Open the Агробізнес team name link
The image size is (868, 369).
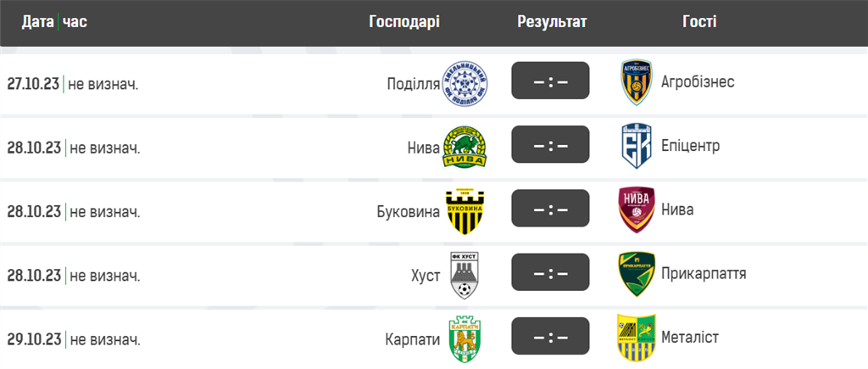coord(698,82)
